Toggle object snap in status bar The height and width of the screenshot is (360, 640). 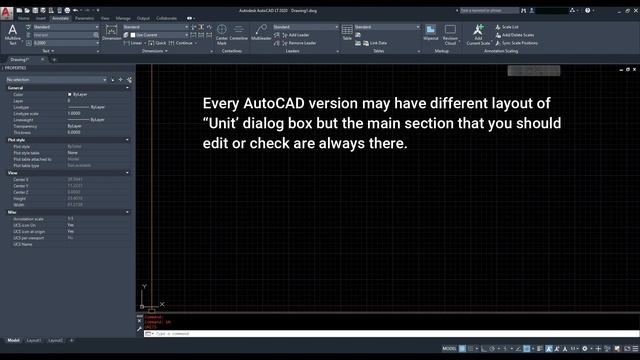527,349
